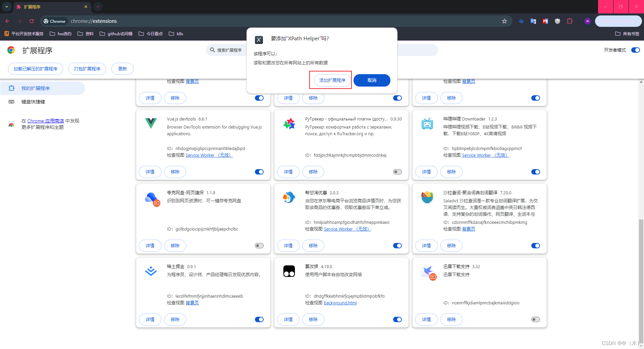Open 键盘快捷键 in the sidebar
Image resolution: width=644 pixels, height=349 pixels.
click(43, 102)
